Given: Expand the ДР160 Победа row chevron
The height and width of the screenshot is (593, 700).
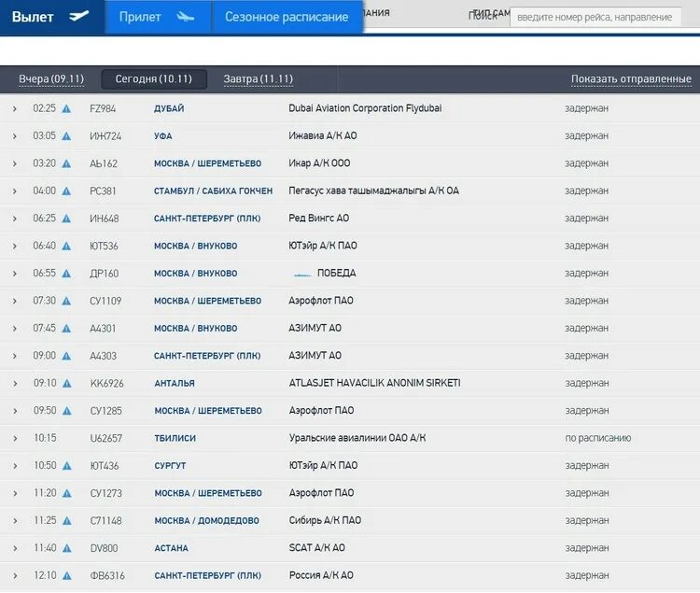Looking at the screenshot, I should (x=15, y=274).
